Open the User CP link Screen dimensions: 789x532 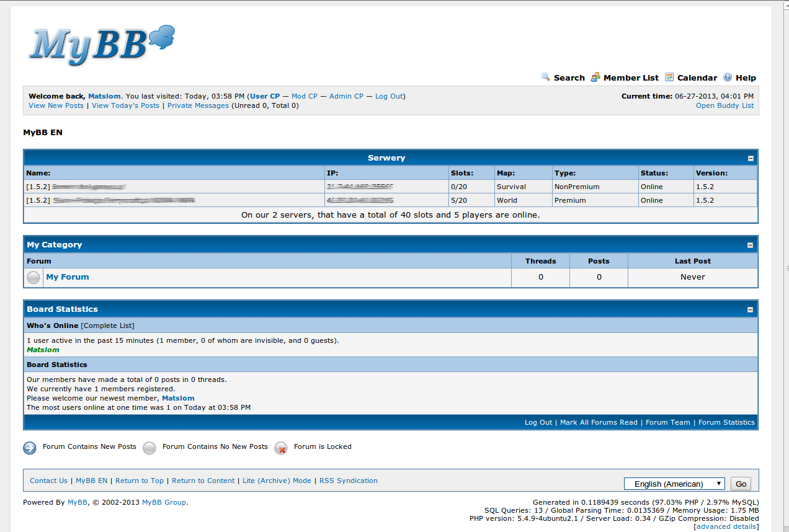tap(265, 96)
